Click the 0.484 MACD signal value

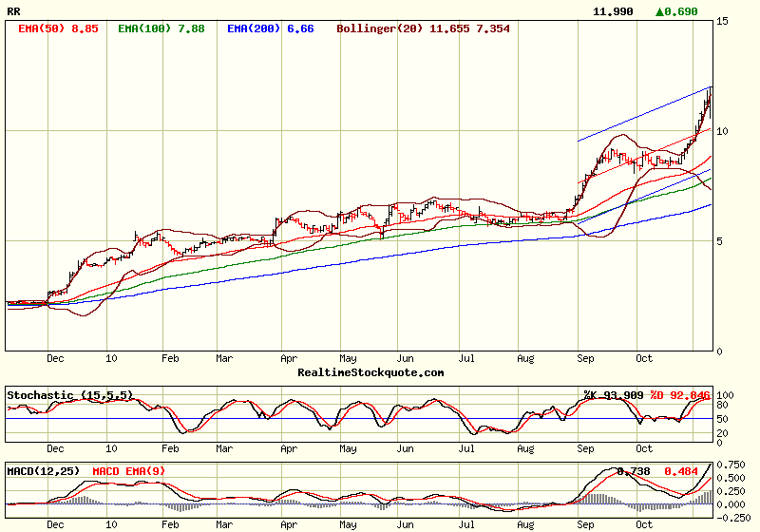point(680,470)
